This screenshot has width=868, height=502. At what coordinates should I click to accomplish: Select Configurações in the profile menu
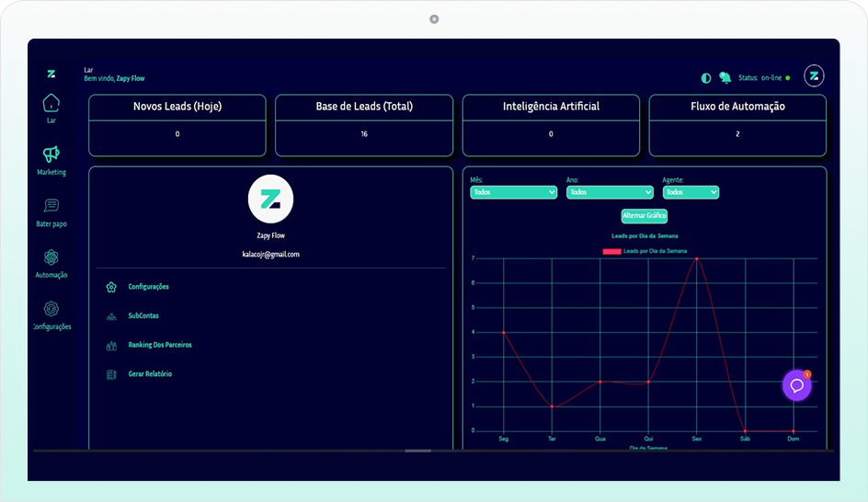click(148, 287)
